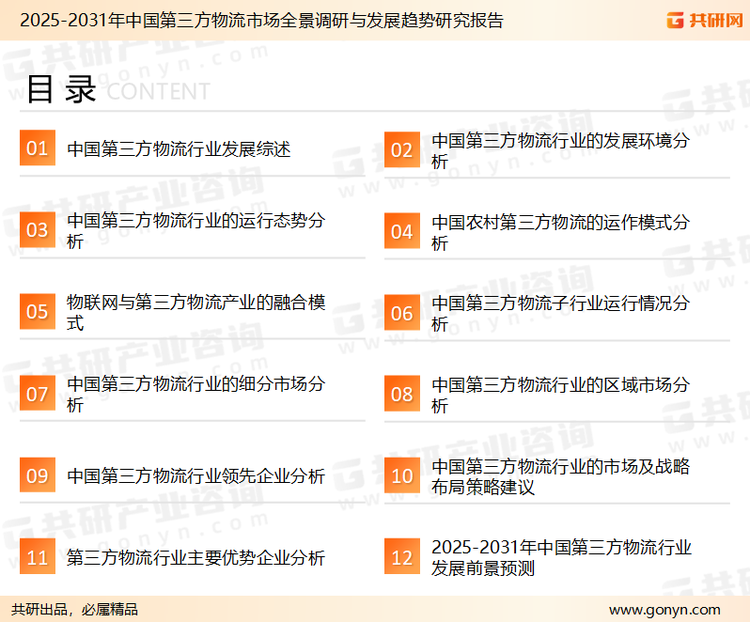Click the orange 03 number badge

coord(37,230)
